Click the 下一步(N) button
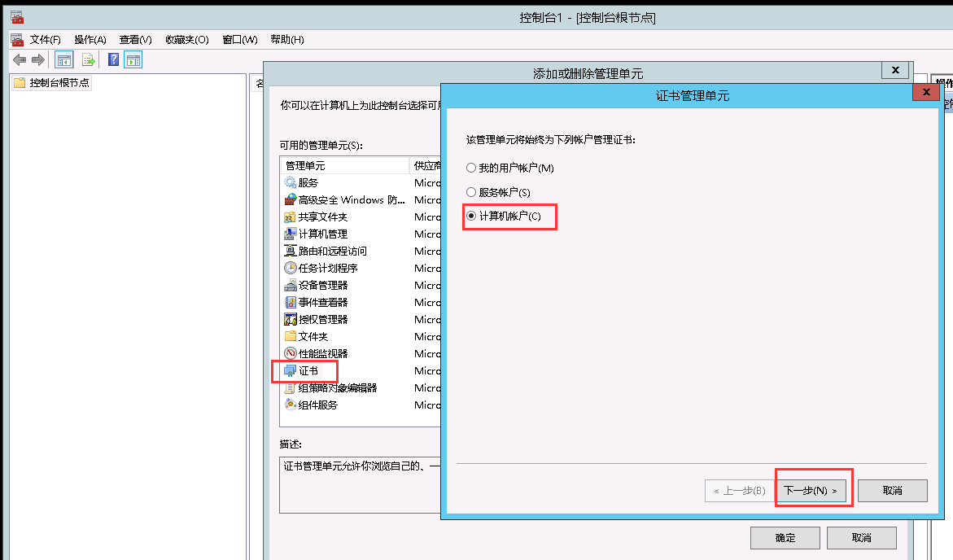953x560 pixels. (810, 491)
